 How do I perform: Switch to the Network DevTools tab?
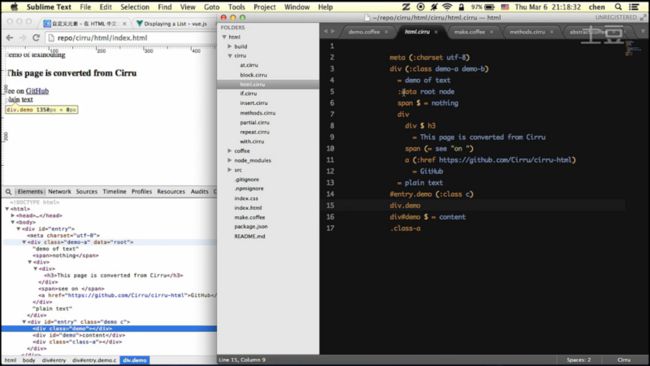coord(59,191)
